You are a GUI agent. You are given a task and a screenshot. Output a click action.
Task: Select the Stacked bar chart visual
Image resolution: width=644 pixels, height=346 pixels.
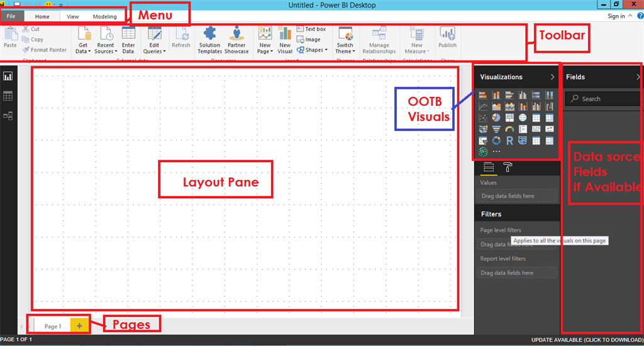[483, 96]
